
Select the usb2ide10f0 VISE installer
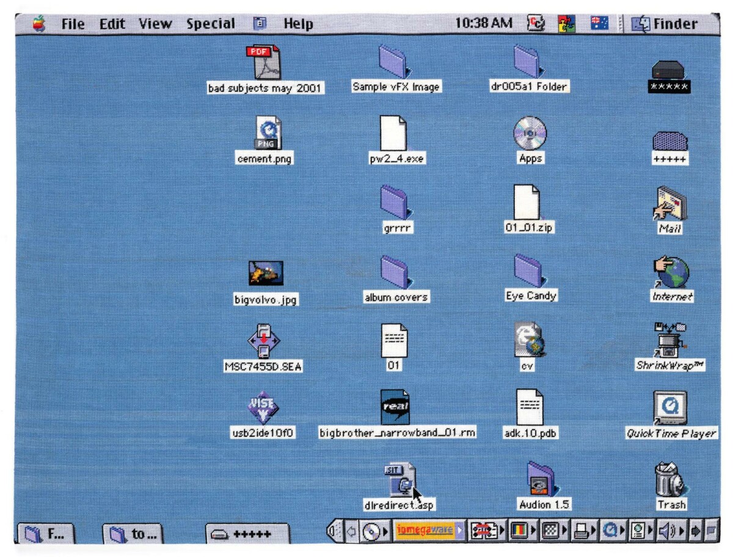click(x=263, y=409)
